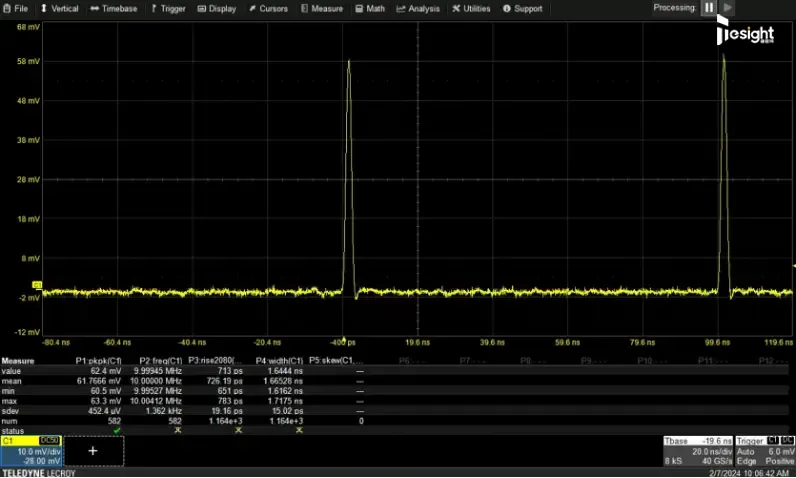This screenshot has height=478, width=796.
Task: Click the status warning icon under P3
Action: (x=239, y=430)
